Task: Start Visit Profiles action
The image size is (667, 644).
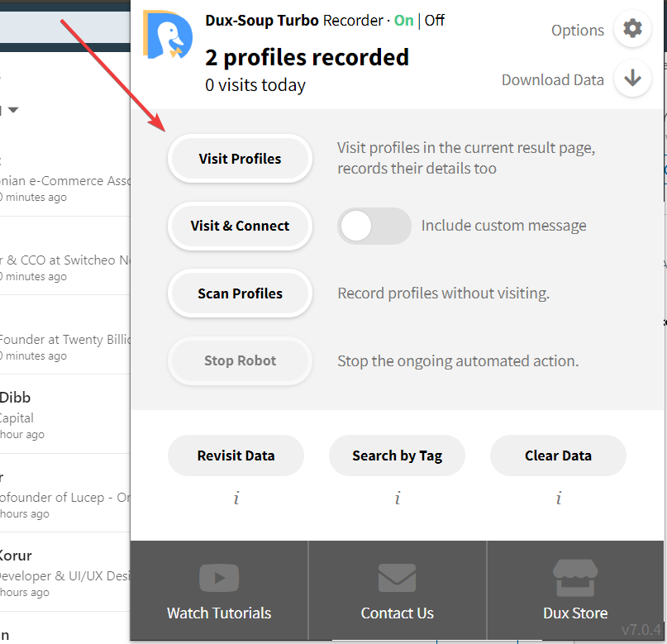Action: (240, 159)
